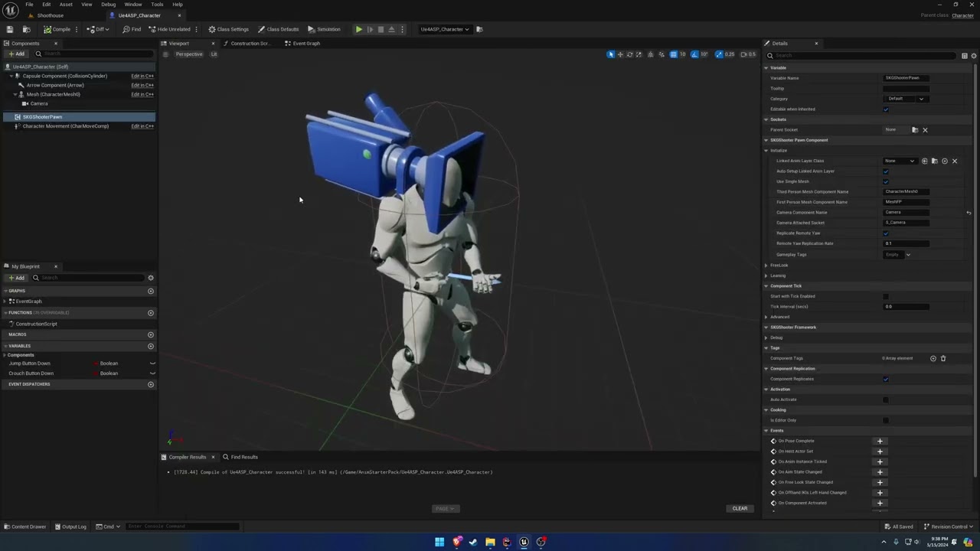Click Details property matrix icon
Viewport: 980px width, 551px height.
pyautogui.click(x=964, y=56)
